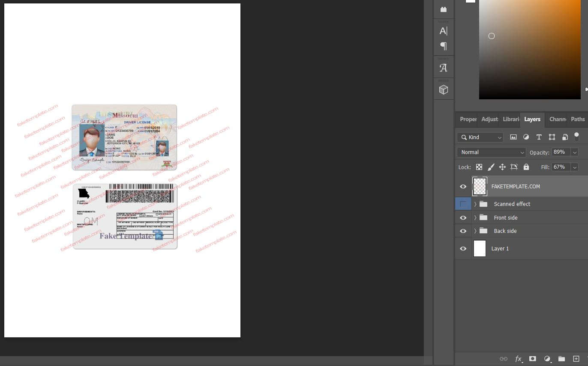This screenshot has height=366, width=588.
Task: Switch to the Channels tab
Action: (x=557, y=119)
